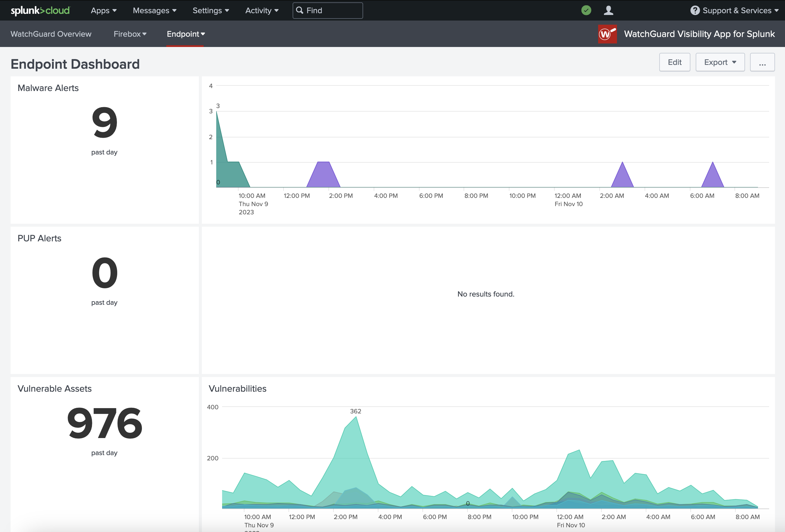This screenshot has width=785, height=532.
Task: Click the green health status indicator
Action: [586, 10]
